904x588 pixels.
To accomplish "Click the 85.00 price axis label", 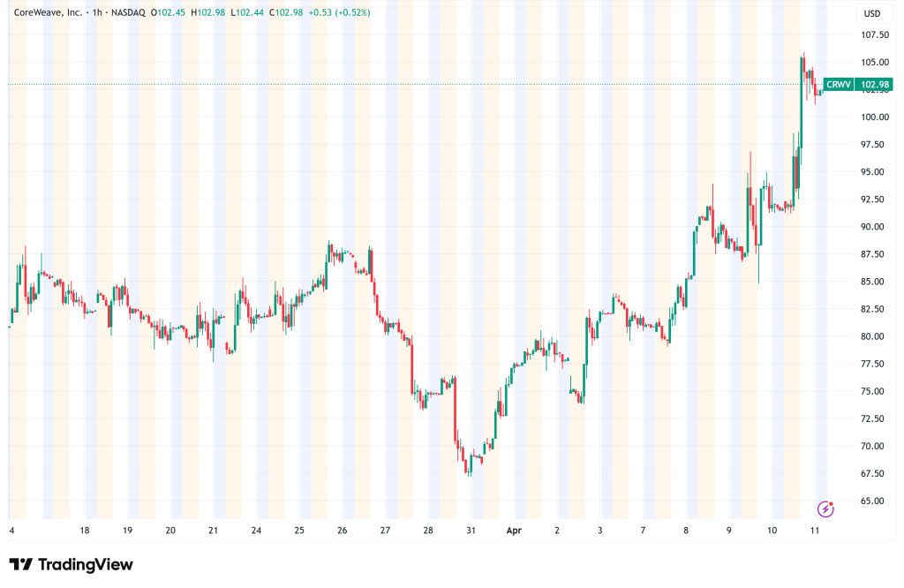I will pos(874,282).
